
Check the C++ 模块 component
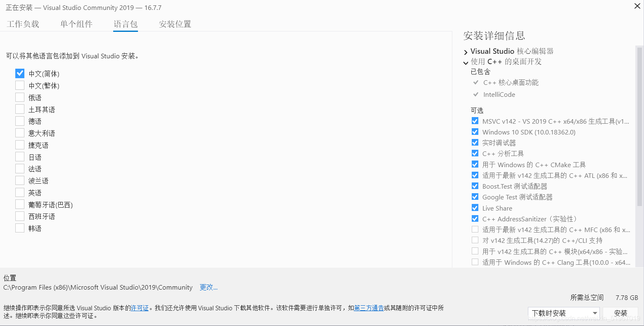pyautogui.click(x=475, y=251)
